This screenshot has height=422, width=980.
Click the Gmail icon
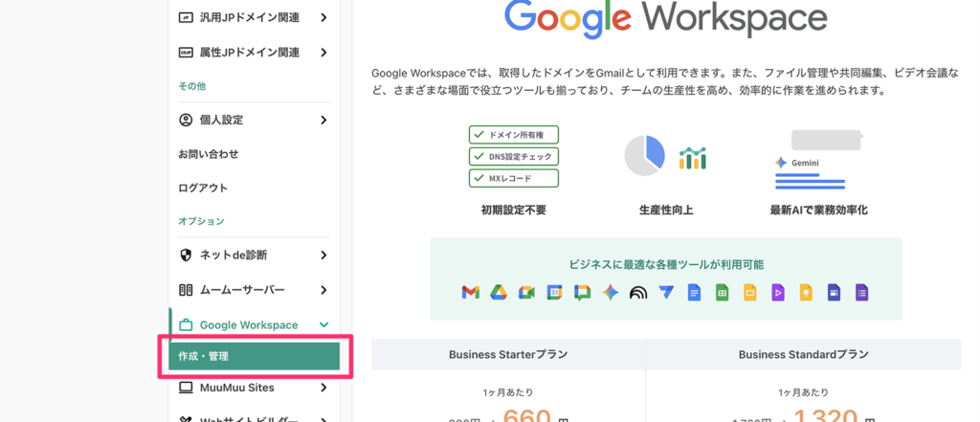pyautogui.click(x=471, y=292)
